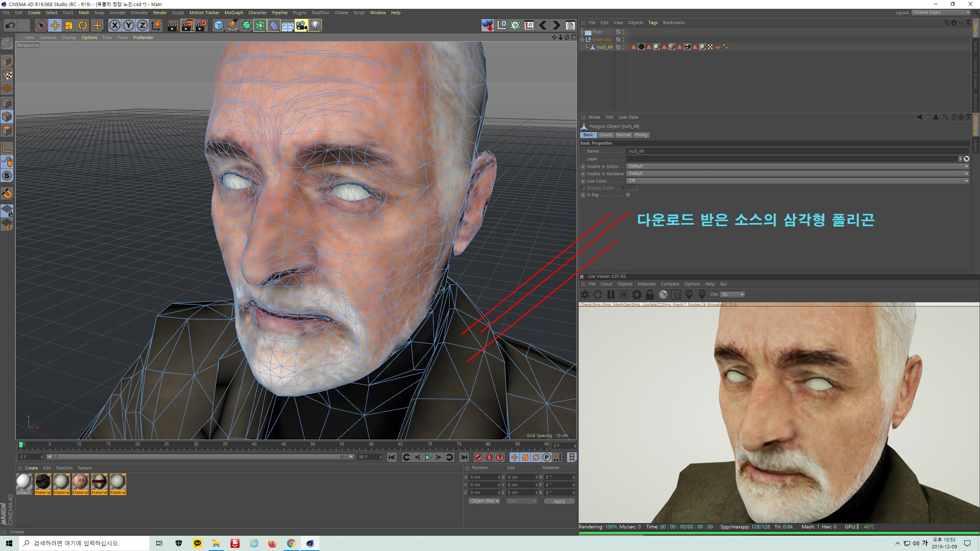This screenshot has width=980, height=551.
Task: Toggle Y axis lock
Action: point(129,26)
